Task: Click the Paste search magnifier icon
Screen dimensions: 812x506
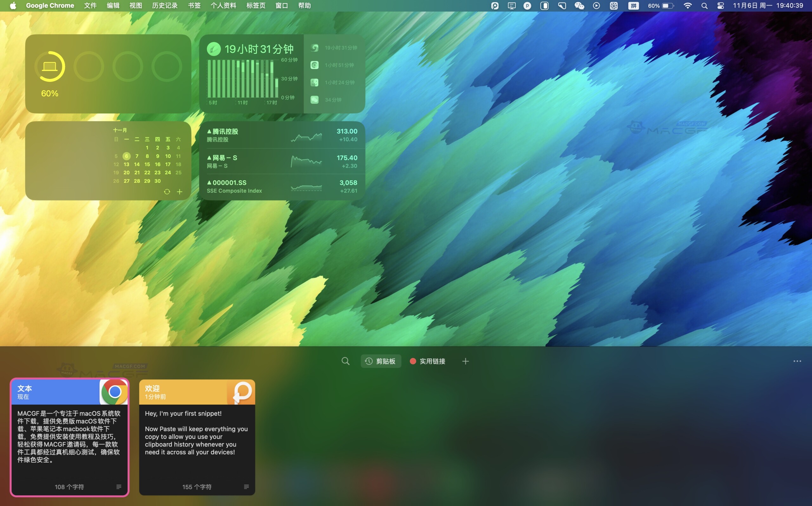Action: coord(345,361)
